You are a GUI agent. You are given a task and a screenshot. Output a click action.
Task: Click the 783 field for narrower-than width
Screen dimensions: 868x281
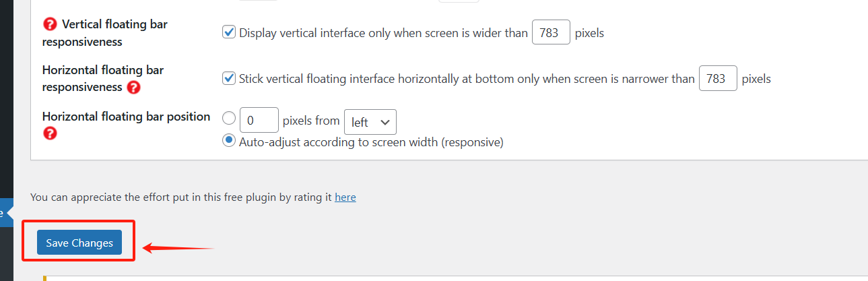[x=718, y=78]
